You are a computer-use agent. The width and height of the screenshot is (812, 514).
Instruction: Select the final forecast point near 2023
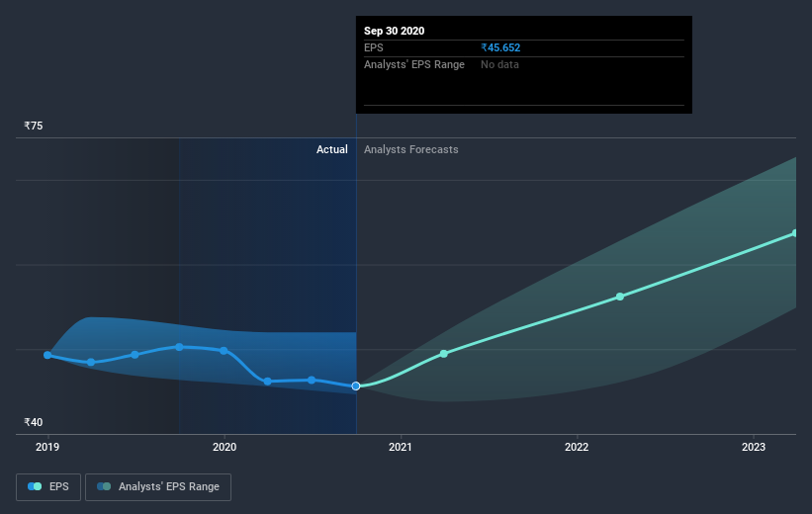pyautogui.click(x=795, y=233)
